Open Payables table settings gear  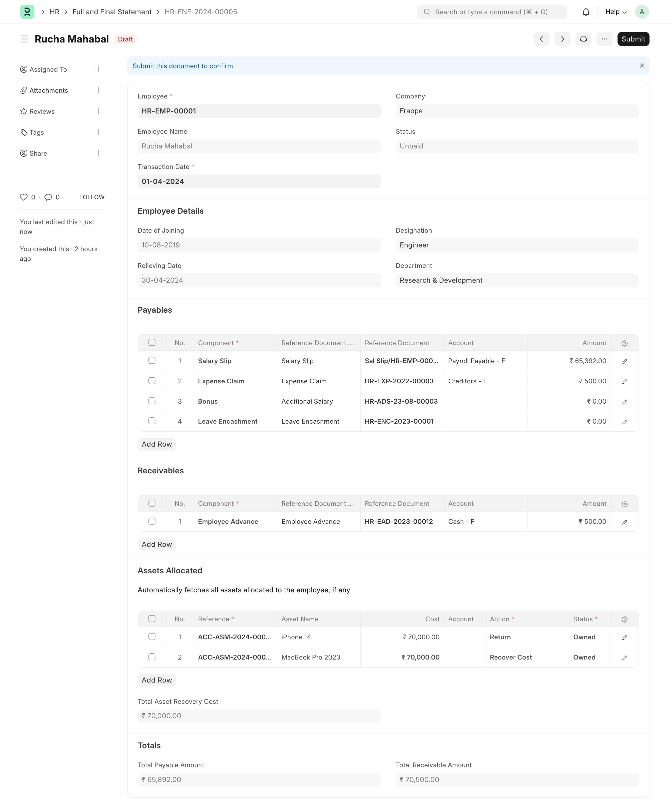(624, 343)
